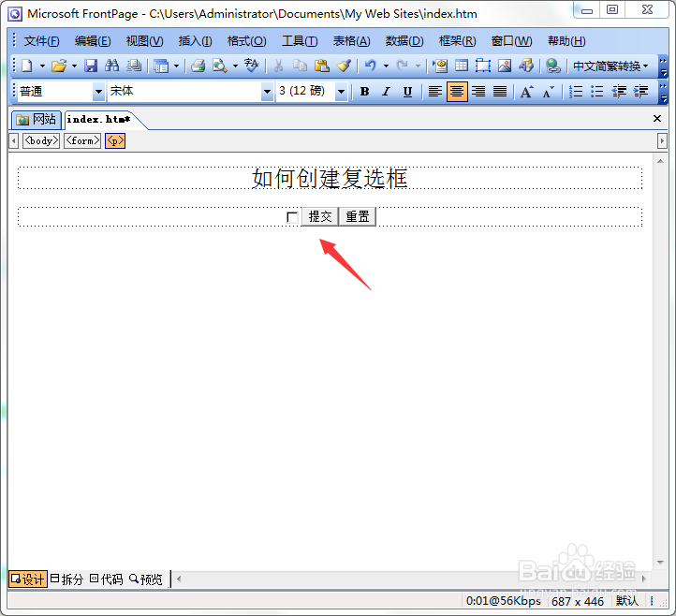Increase font size with the large A icon
676x616 pixels.
pos(526,92)
